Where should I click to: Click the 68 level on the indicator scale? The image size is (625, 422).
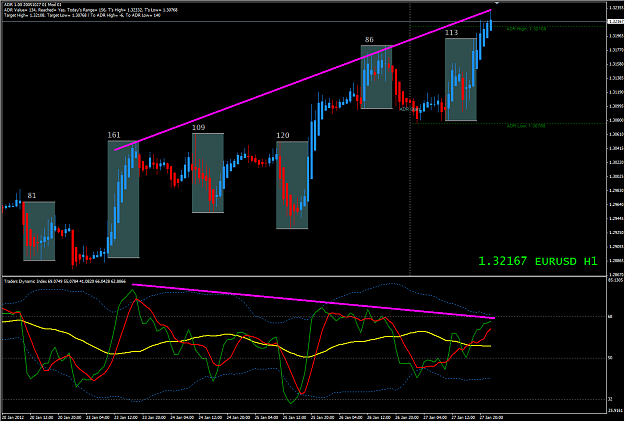pos(611,317)
